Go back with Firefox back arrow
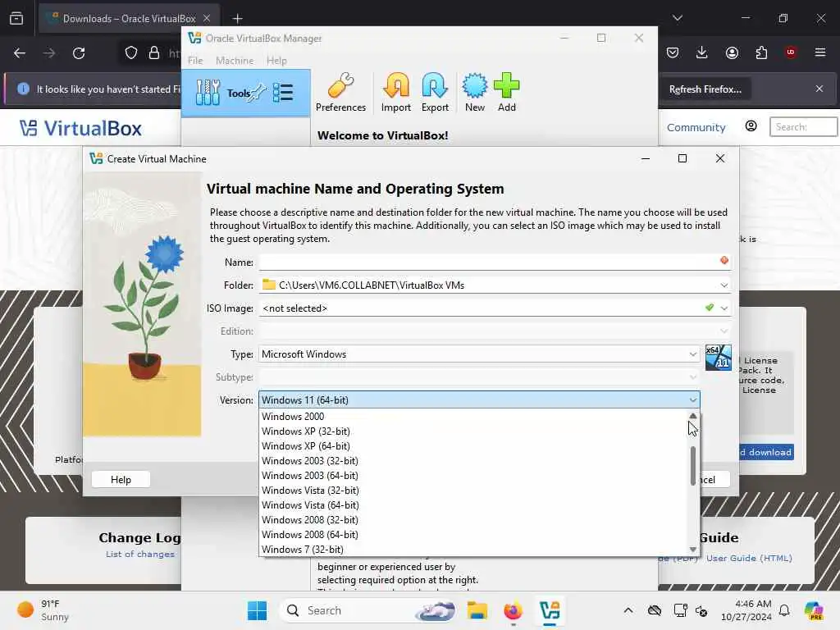Image resolution: width=840 pixels, height=630 pixels. (x=20, y=53)
